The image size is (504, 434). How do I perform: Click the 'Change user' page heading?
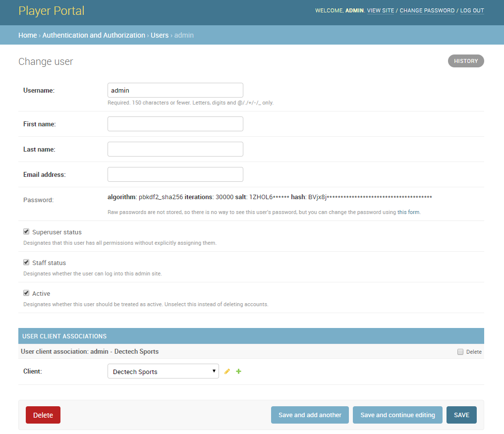(46, 61)
